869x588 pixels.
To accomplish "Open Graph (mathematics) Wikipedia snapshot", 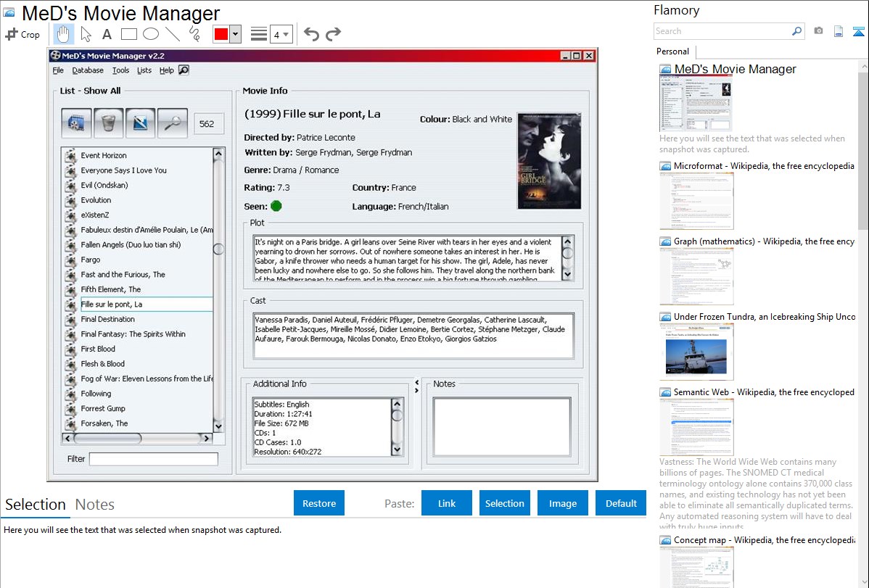I will tap(764, 241).
